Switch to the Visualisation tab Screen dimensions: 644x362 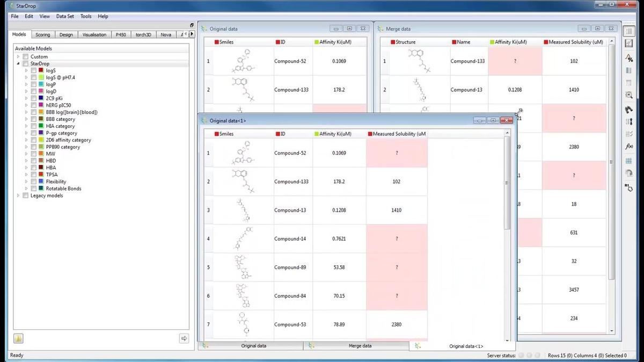[x=94, y=34]
